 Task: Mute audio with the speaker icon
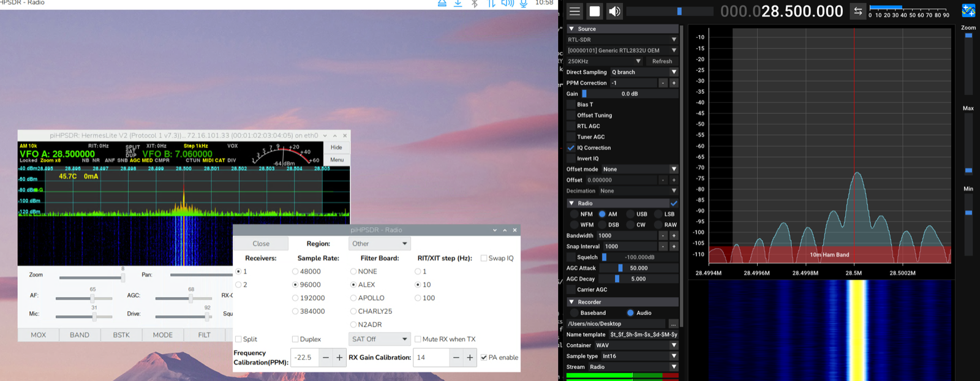point(614,11)
